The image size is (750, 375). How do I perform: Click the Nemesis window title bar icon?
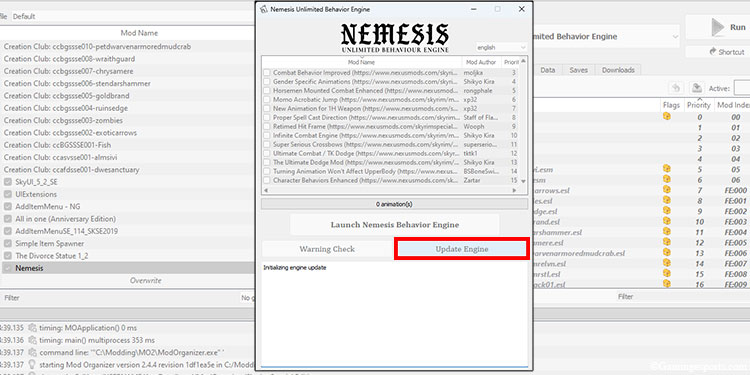263,9
